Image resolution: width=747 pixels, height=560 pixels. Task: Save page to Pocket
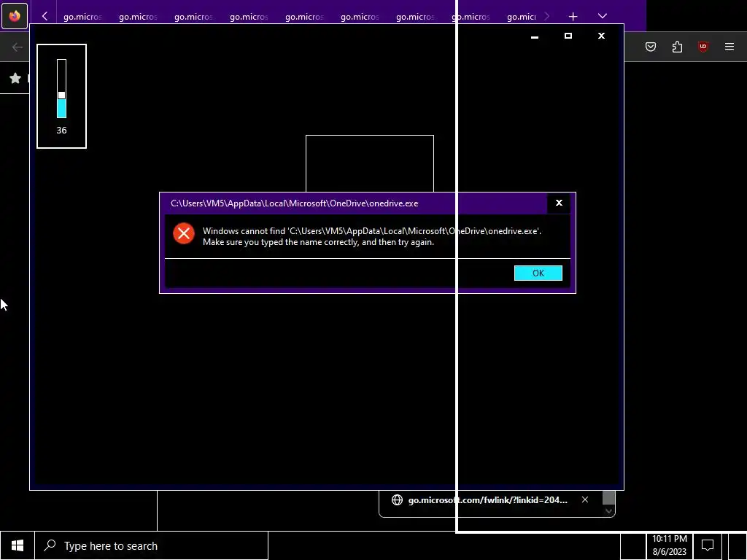coord(650,47)
